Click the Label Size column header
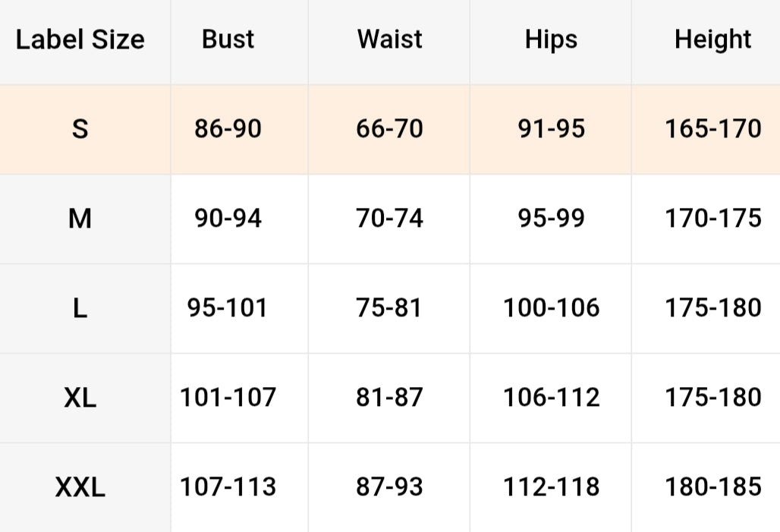 click(80, 39)
